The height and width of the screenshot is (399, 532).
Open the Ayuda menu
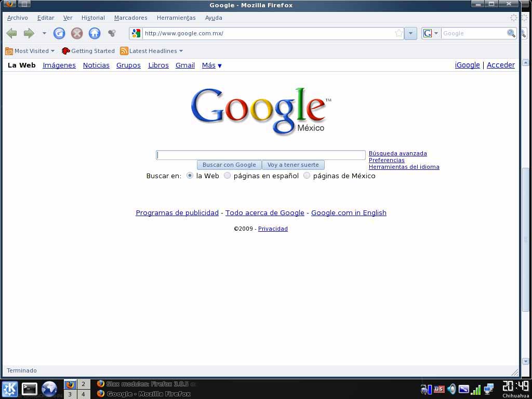(x=214, y=18)
